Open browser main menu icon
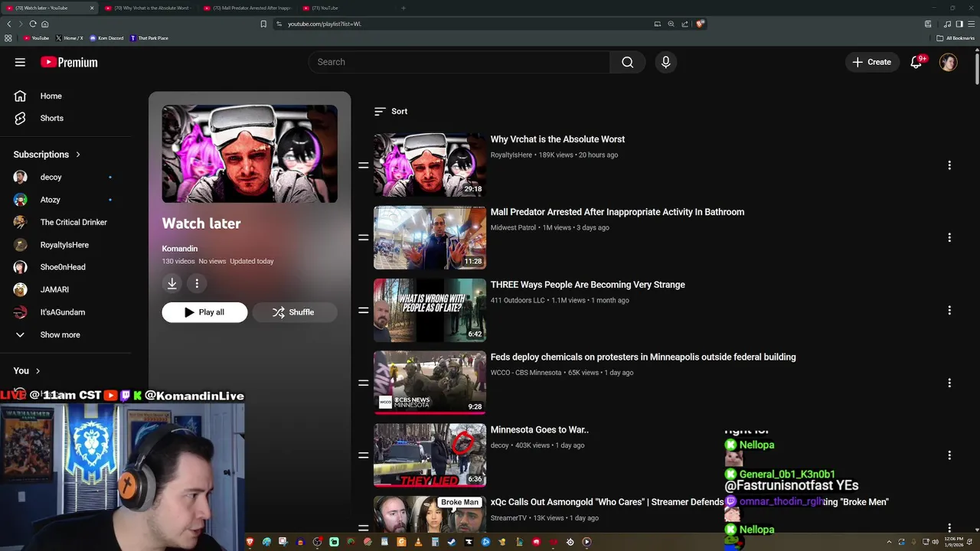980x551 pixels. tap(971, 24)
